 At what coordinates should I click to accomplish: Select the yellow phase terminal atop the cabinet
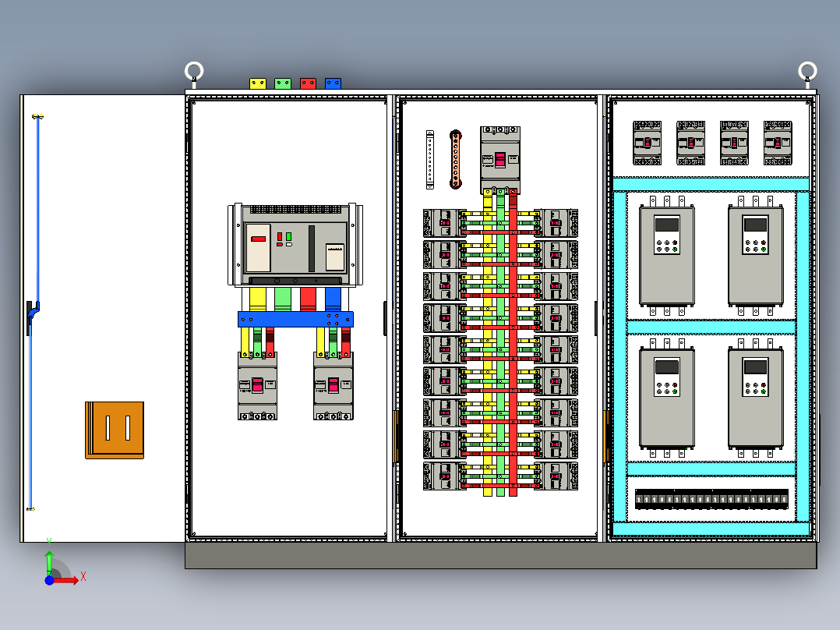tap(258, 83)
